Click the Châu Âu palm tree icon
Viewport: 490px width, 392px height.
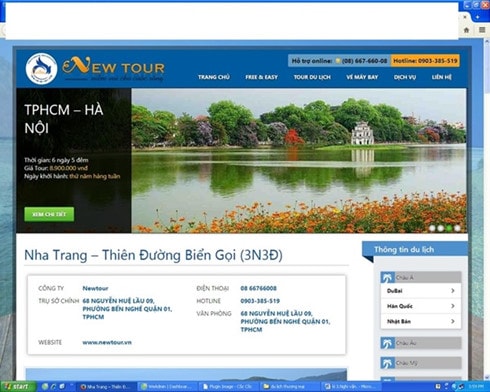(388, 343)
